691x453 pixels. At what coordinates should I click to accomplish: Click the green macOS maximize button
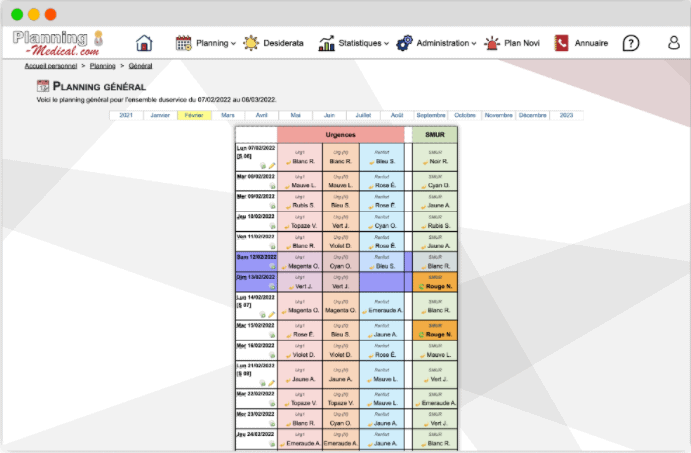(x=50, y=15)
